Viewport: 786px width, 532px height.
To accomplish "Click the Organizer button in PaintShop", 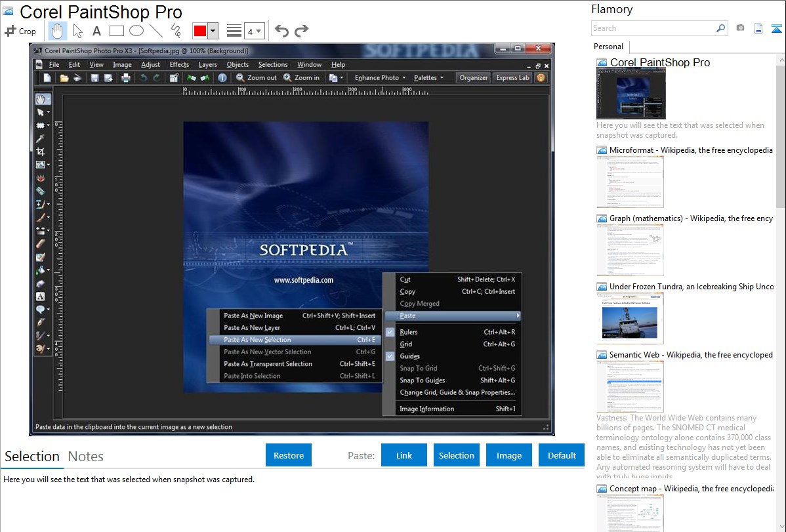I will 473,77.
